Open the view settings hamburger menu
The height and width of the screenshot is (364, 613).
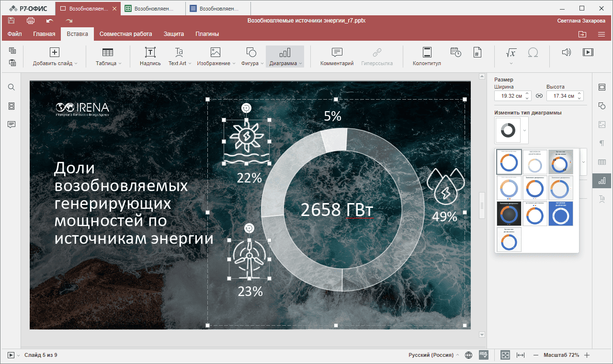602,34
